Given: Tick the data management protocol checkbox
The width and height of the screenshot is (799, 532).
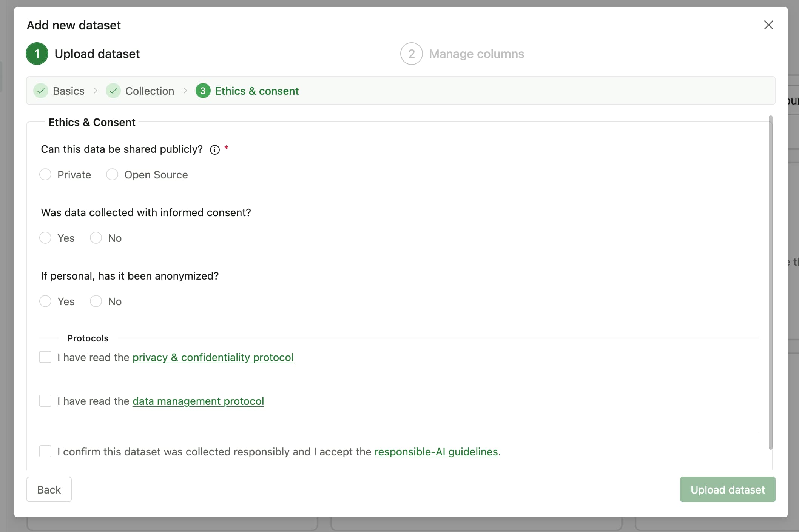Looking at the screenshot, I should (45, 401).
